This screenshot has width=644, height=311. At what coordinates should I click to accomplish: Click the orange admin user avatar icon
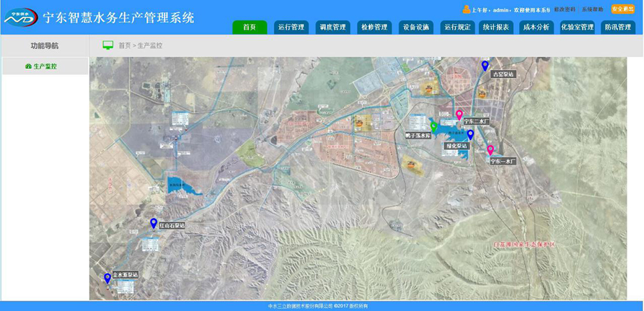click(466, 9)
